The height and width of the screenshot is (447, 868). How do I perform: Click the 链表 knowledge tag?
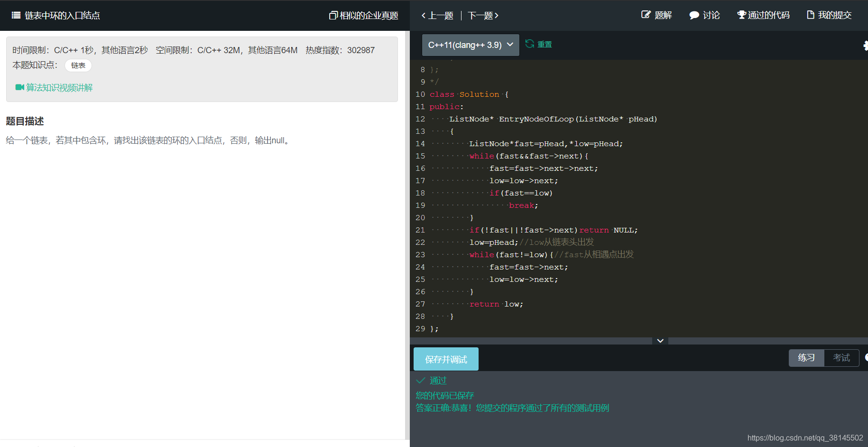pyautogui.click(x=78, y=65)
